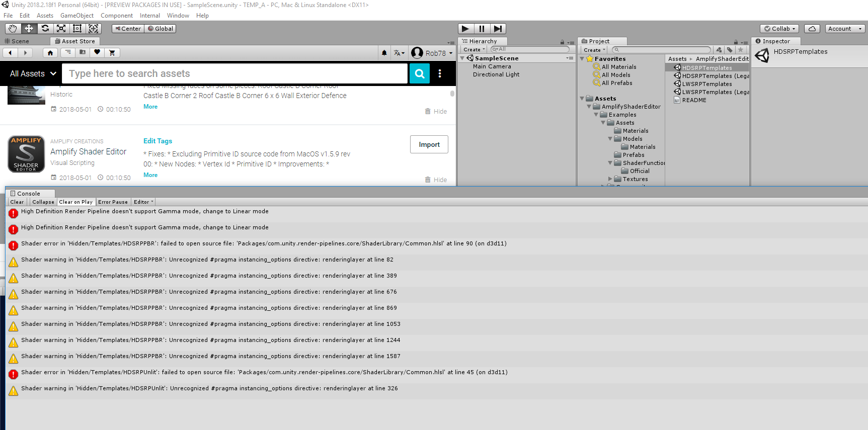Pause the game playback
This screenshot has width=868, height=430.
(x=482, y=29)
